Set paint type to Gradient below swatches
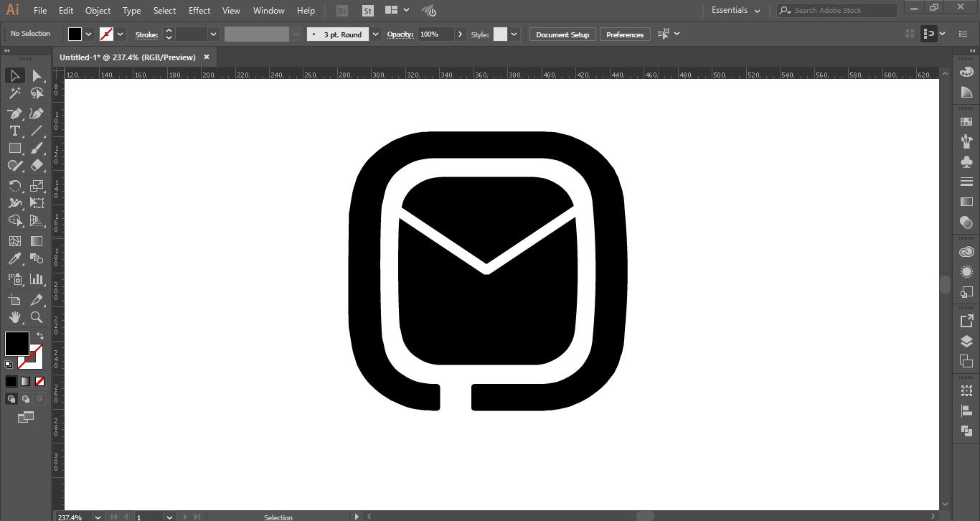This screenshot has height=521, width=980. pyautogui.click(x=26, y=382)
